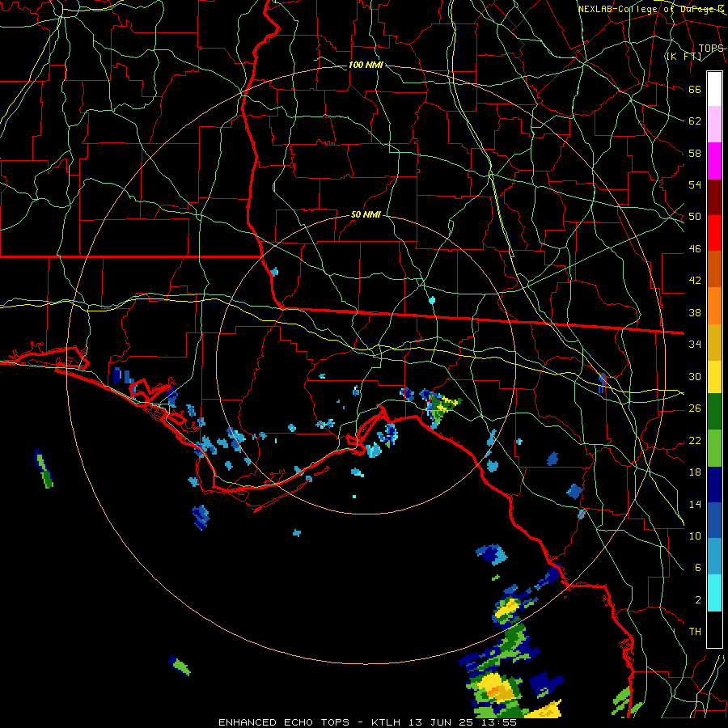Click legend value 26
The height and width of the screenshot is (728, 728).
pos(695,408)
